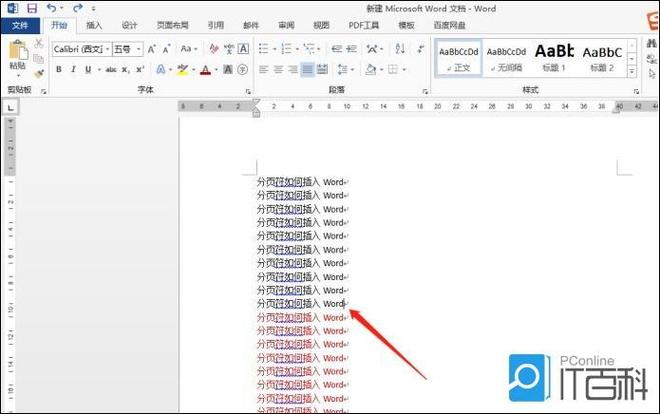Toggle superscript formatting

(x=140, y=69)
